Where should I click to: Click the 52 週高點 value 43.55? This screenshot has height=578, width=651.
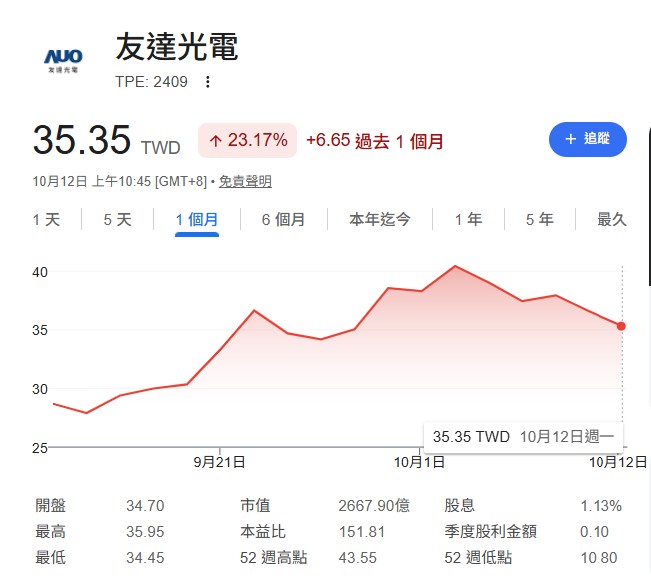click(x=357, y=558)
